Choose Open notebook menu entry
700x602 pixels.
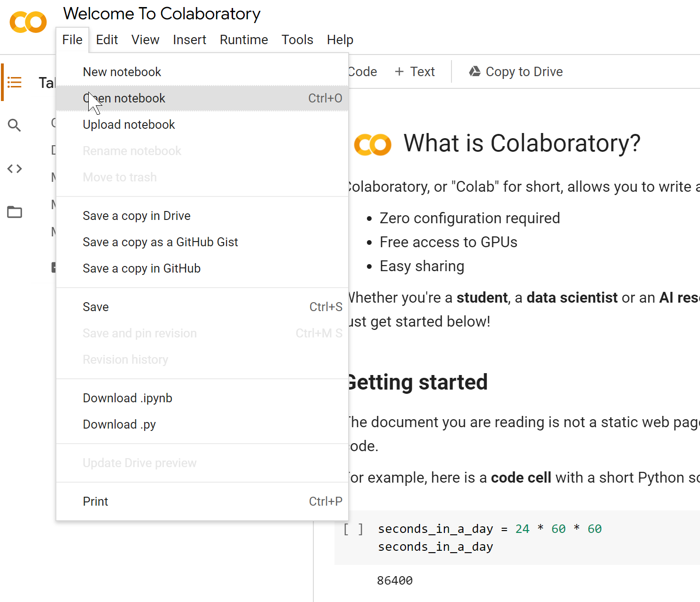pos(202,98)
